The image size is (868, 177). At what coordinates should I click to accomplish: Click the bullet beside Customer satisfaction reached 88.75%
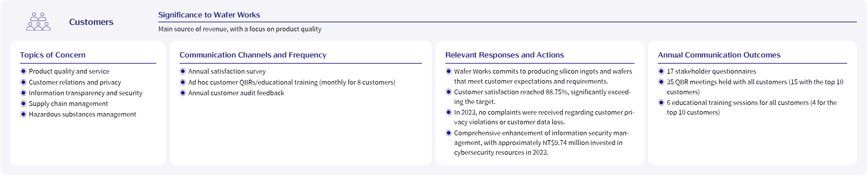(449, 92)
